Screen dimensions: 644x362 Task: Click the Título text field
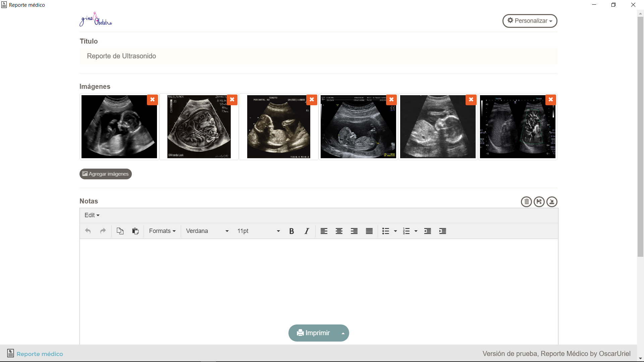coord(318,56)
